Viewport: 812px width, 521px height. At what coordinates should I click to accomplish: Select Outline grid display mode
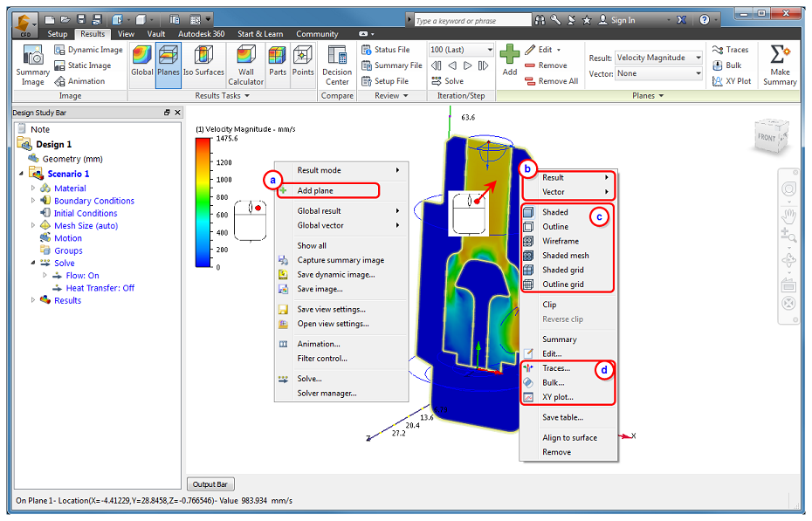(x=563, y=284)
